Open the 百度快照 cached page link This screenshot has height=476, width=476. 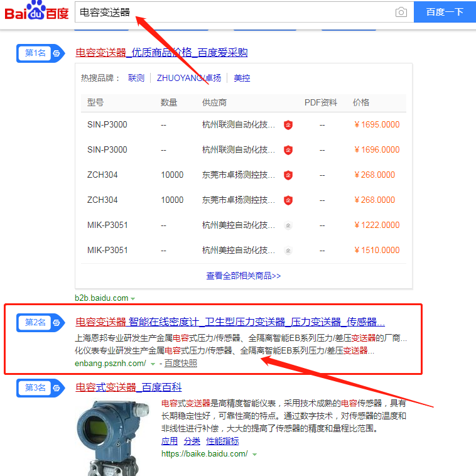(180, 364)
